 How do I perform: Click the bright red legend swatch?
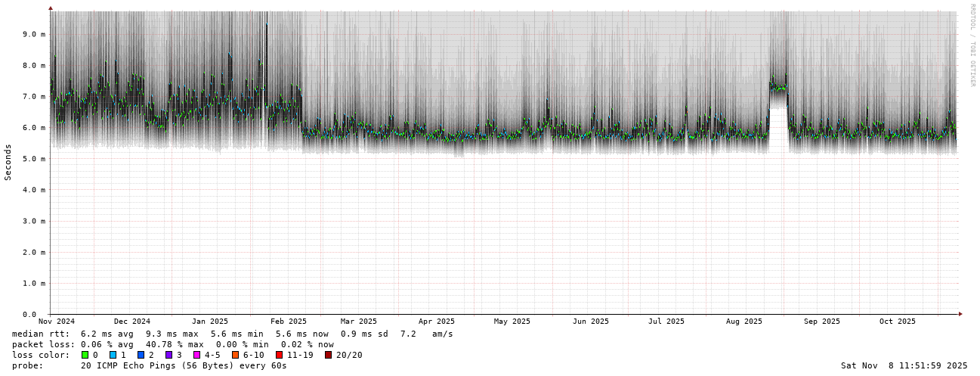[x=279, y=355]
